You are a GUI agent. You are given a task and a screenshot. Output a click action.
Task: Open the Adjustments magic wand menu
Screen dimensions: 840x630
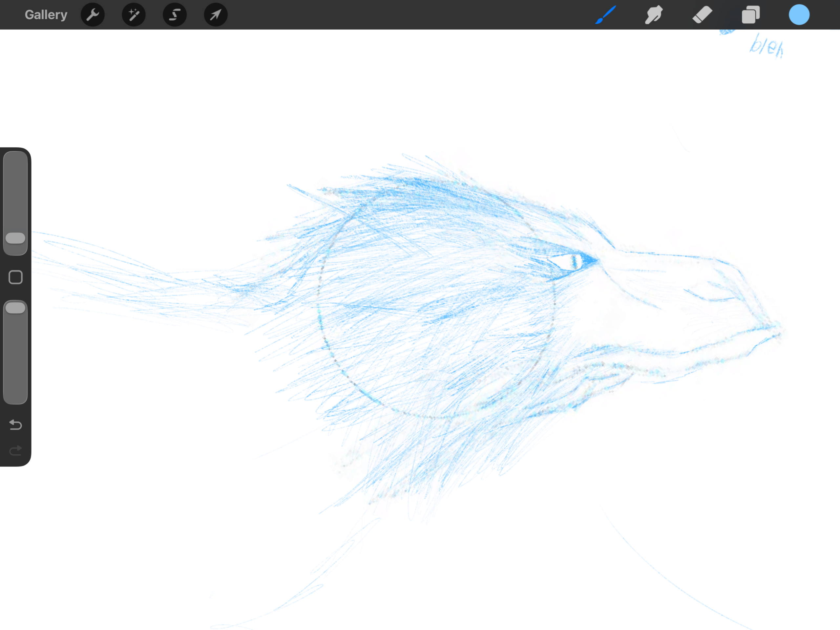pos(134,15)
